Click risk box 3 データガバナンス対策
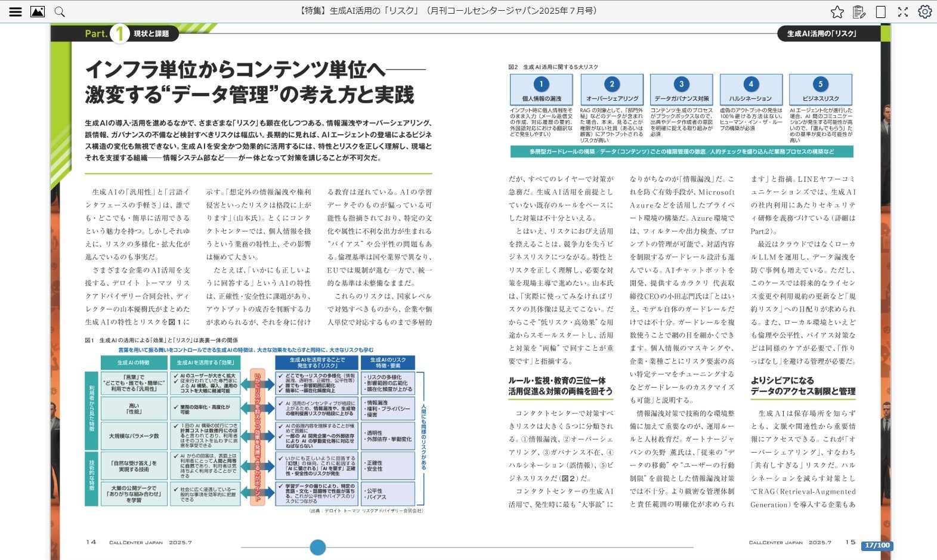937x560 pixels. point(682,89)
